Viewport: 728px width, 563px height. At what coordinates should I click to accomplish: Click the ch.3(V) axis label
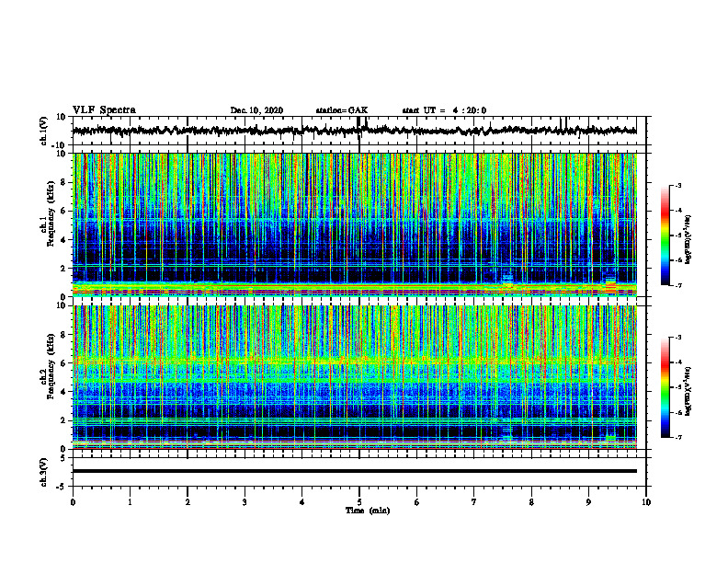(43, 472)
